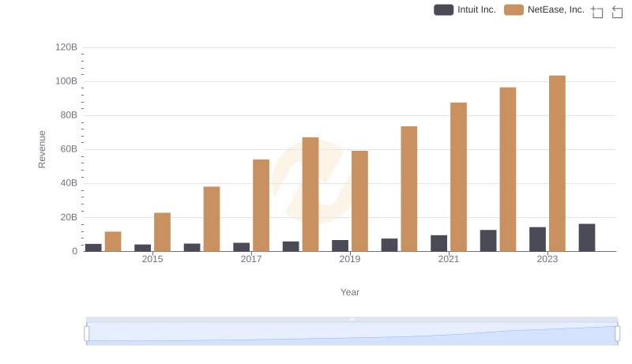Click the Revenue axis title
Viewport: 632px width, 364px height.
click(42, 149)
